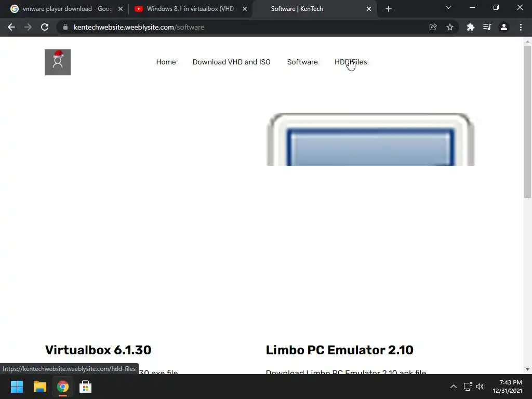Click the volume speaker icon in tray
Image resolution: width=532 pixels, height=399 pixels.
coord(480,387)
